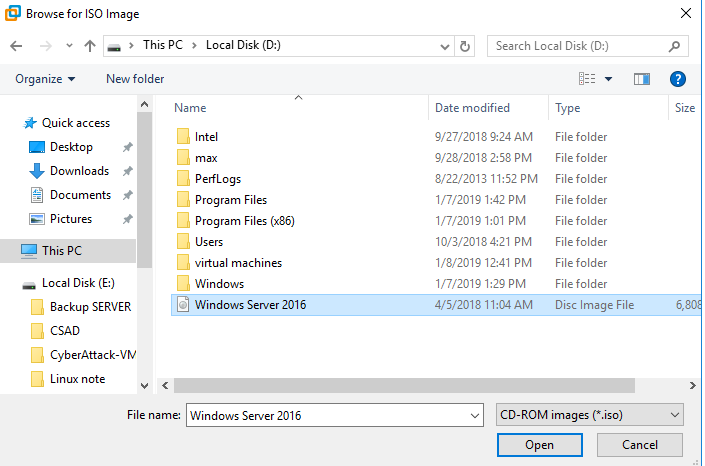Click the Open button

(x=540, y=445)
